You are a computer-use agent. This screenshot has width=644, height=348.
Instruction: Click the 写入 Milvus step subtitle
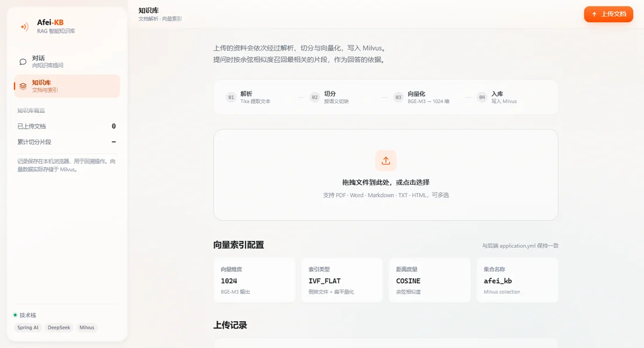coord(504,101)
